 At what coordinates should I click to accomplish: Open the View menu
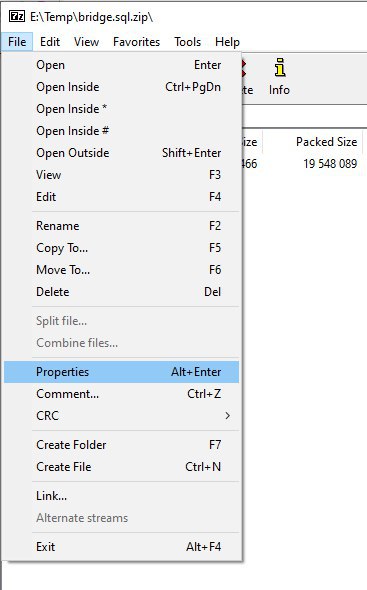pyautogui.click(x=86, y=42)
